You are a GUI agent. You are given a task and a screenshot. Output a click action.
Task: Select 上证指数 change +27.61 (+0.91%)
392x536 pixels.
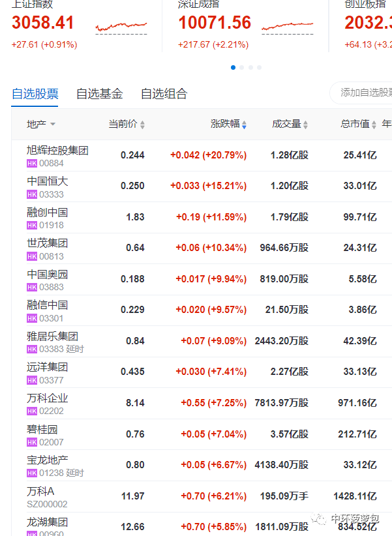coord(44,45)
